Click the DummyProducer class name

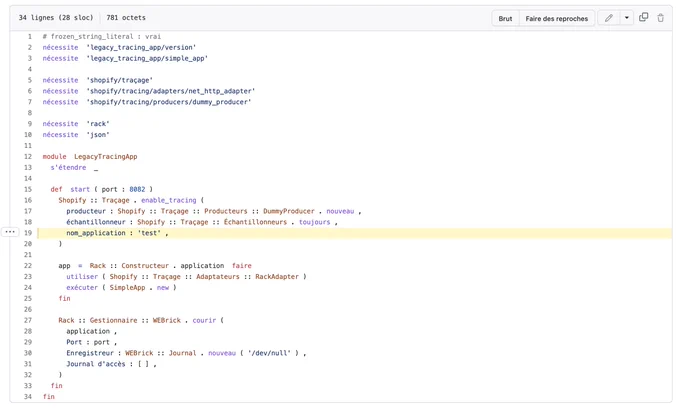point(289,211)
